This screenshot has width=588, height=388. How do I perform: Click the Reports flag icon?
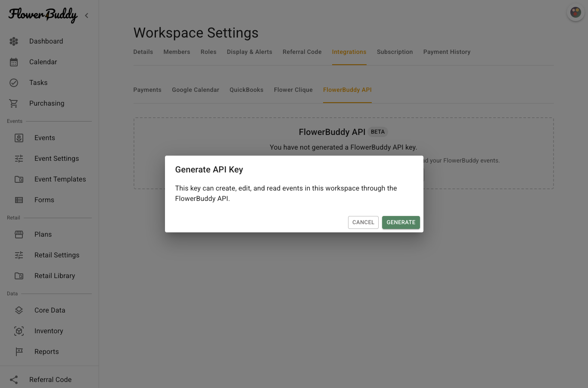tap(19, 352)
